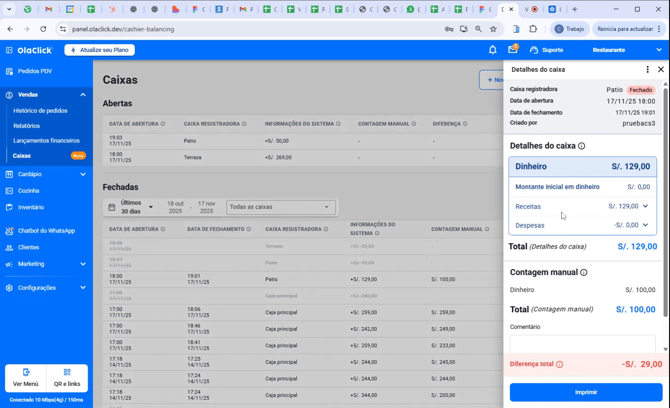Expand the Despesas row chevron
This screenshot has height=408, width=670.
(645, 225)
